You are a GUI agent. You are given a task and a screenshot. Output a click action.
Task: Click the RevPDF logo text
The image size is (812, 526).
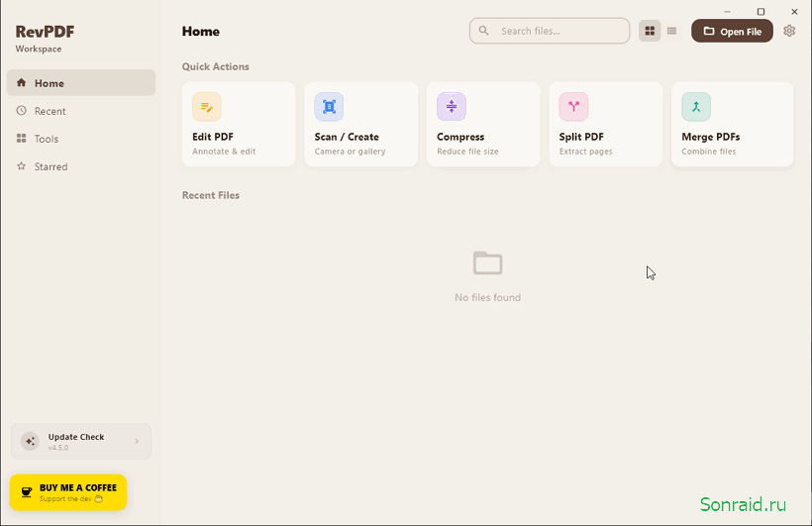45,32
